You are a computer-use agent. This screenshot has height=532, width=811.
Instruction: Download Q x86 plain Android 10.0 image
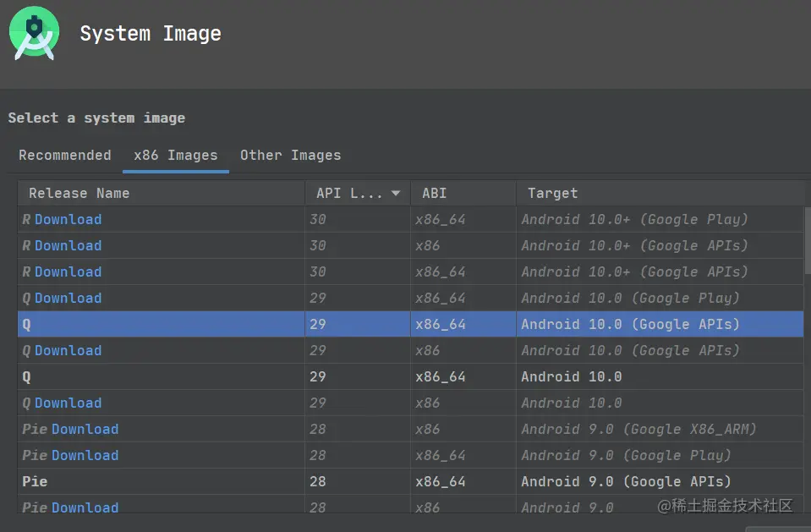[x=68, y=403]
